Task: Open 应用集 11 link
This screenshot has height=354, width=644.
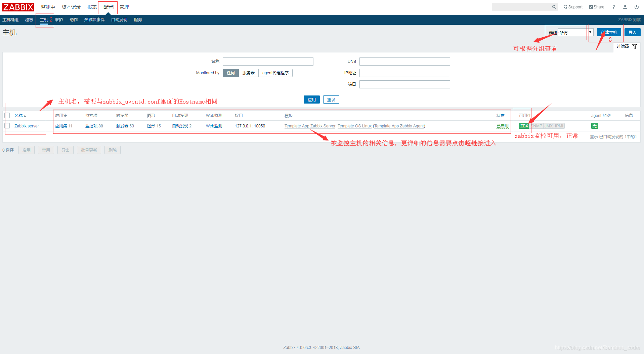Action: click(61, 126)
